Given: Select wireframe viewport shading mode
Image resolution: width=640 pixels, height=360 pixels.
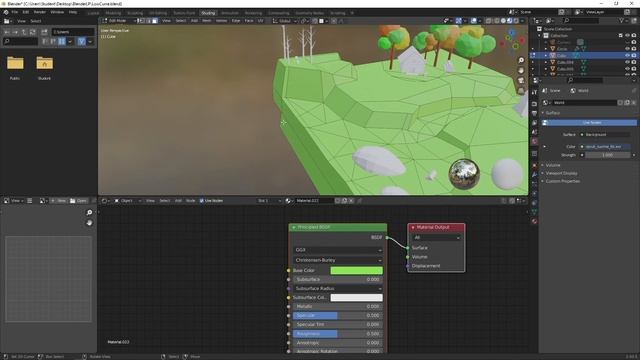Looking at the screenshot, I should pos(497,21).
